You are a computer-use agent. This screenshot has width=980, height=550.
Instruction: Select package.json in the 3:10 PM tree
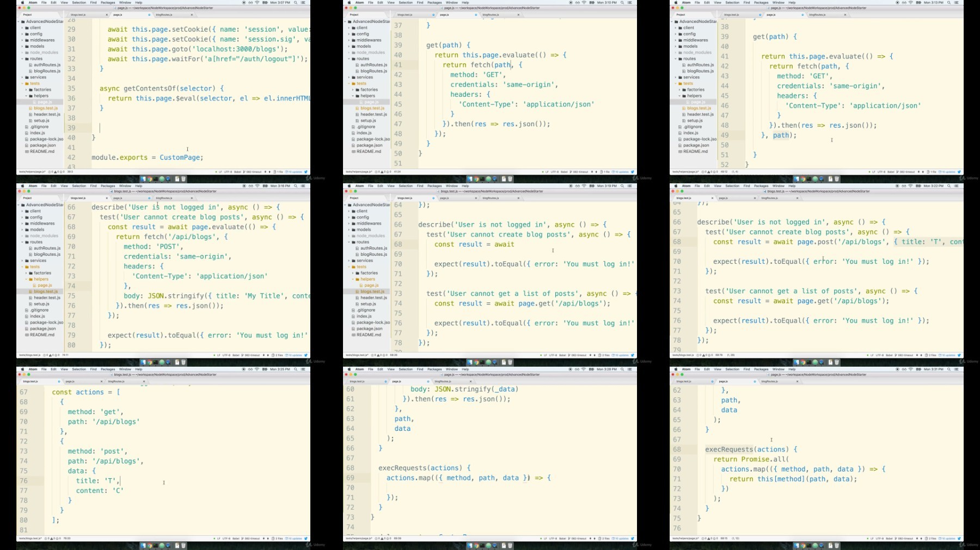(x=369, y=145)
